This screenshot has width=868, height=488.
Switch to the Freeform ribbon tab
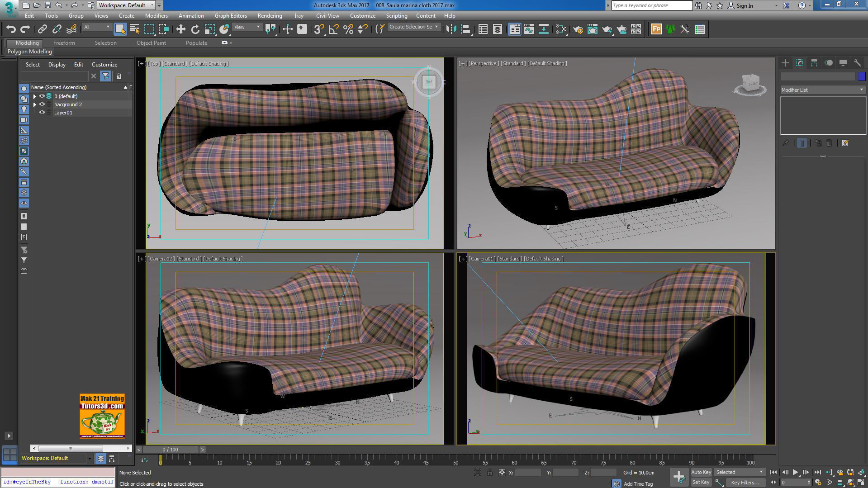point(64,43)
